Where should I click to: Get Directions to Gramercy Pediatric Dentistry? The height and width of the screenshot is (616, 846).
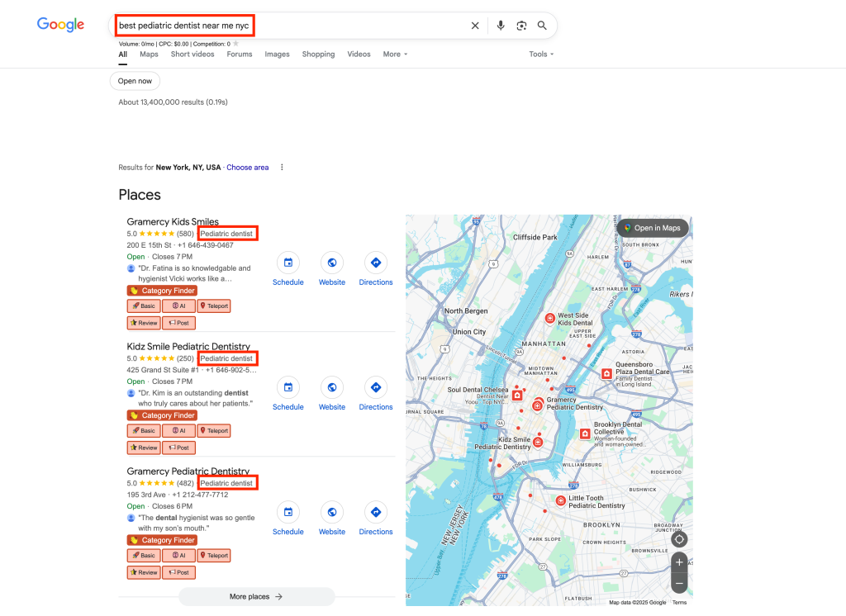pyautogui.click(x=376, y=512)
